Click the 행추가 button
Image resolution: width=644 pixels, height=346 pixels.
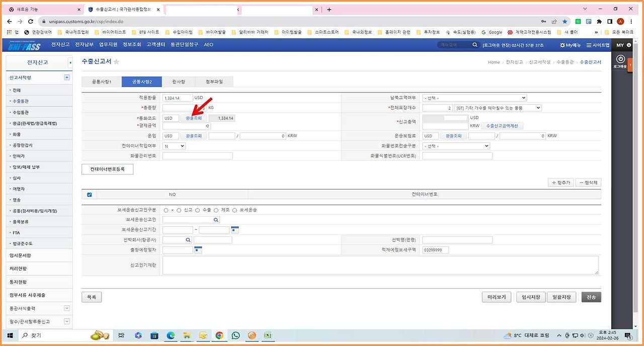[x=560, y=183]
